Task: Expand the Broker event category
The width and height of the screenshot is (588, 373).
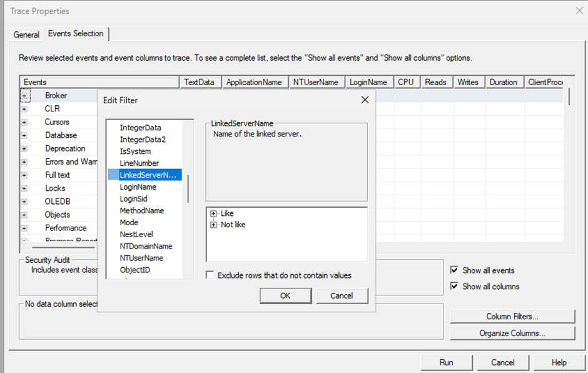Action: pos(24,96)
